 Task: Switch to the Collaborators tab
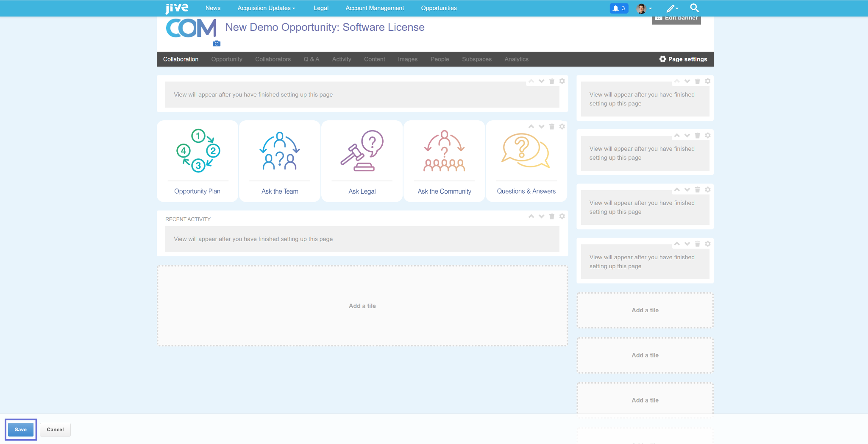coord(273,59)
